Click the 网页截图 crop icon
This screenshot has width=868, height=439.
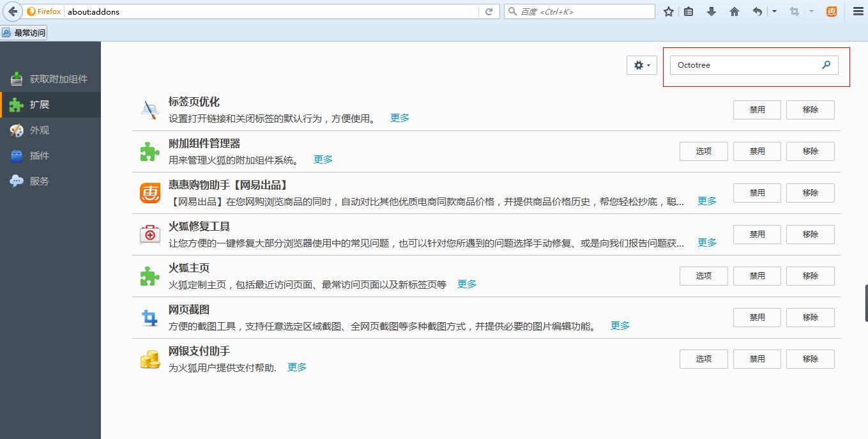pos(150,318)
